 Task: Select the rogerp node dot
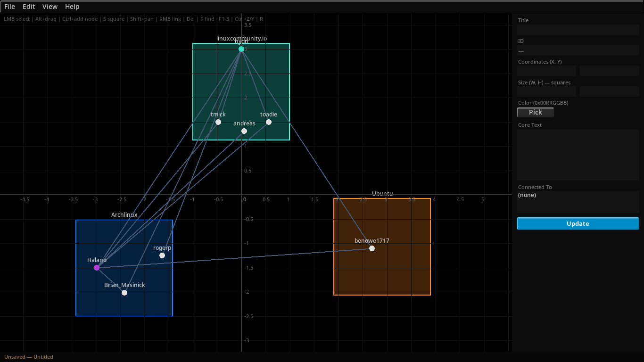point(162,255)
